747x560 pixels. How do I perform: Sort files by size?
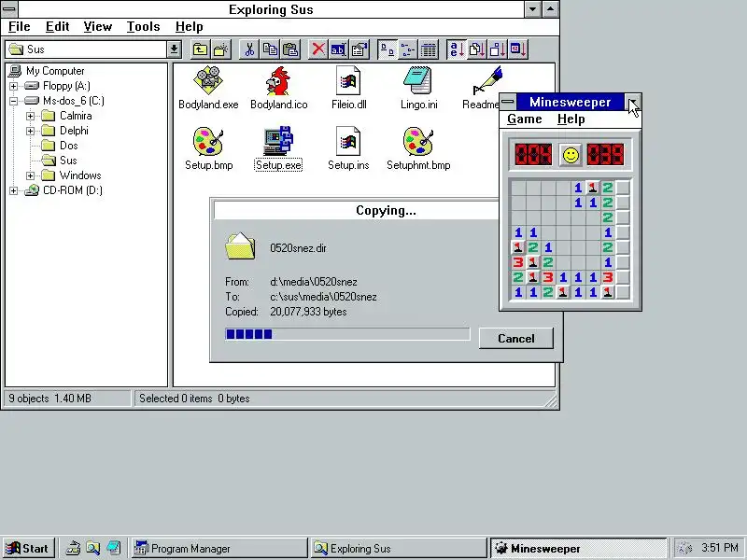(x=498, y=49)
